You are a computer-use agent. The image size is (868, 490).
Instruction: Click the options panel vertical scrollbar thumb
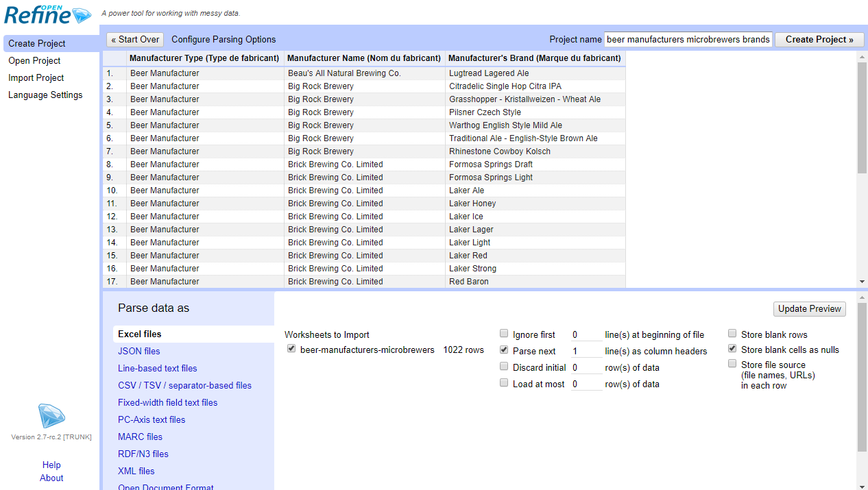point(862,377)
